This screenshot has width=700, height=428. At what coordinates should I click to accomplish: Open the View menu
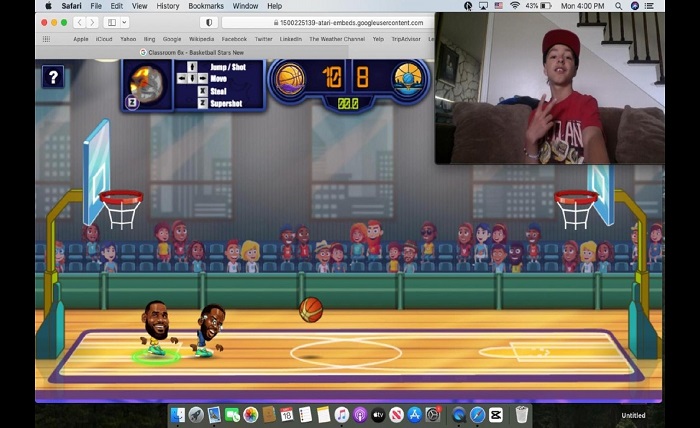(139, 6)
